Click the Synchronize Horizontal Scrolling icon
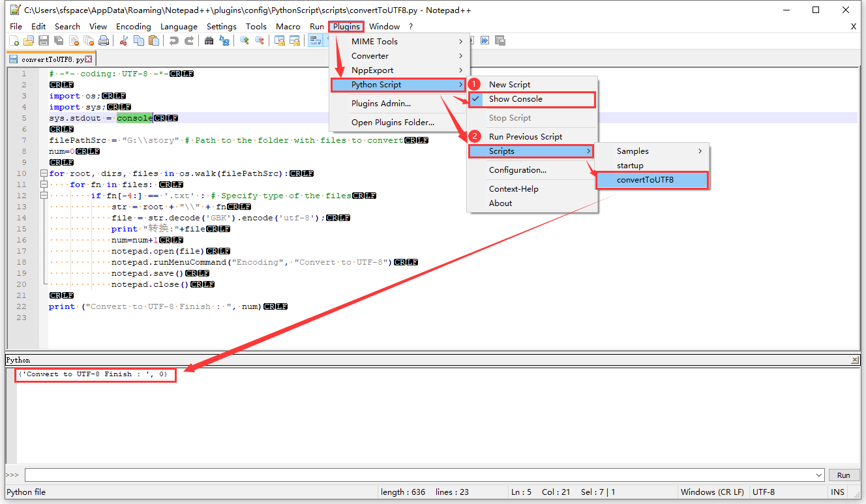The width and height of the screenshot is (866, 504). click(295, 40)
